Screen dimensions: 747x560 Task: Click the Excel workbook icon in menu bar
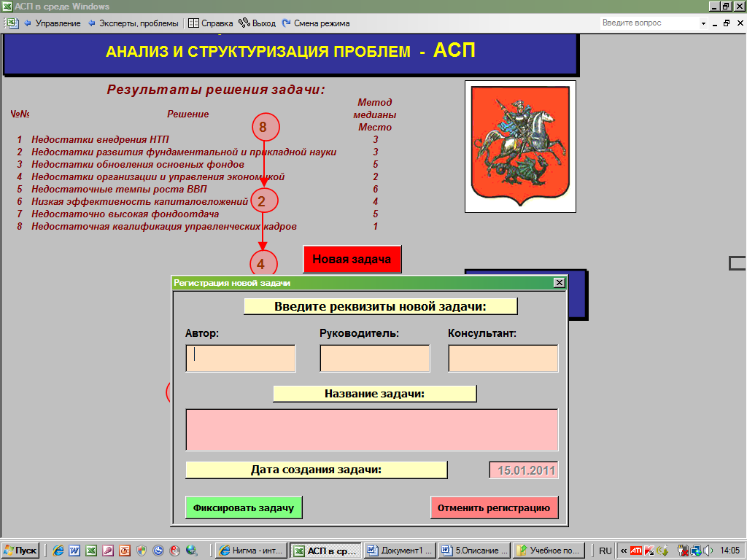pyautogui.click(x=12, y=23)
